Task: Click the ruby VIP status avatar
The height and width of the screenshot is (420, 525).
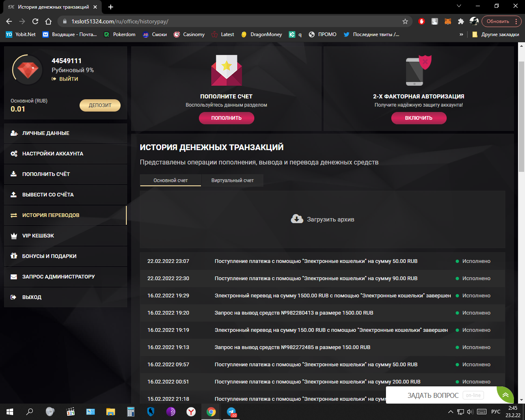Action: tap(27, 70)
